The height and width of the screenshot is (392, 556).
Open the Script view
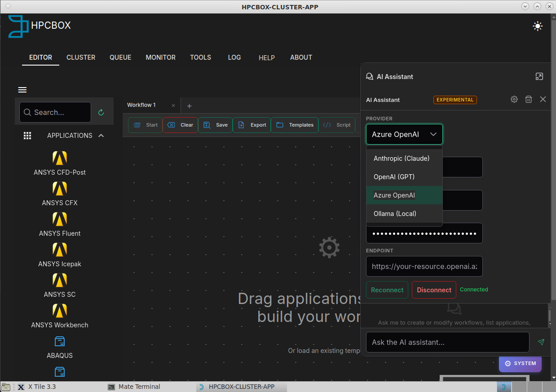pos(337,125)
